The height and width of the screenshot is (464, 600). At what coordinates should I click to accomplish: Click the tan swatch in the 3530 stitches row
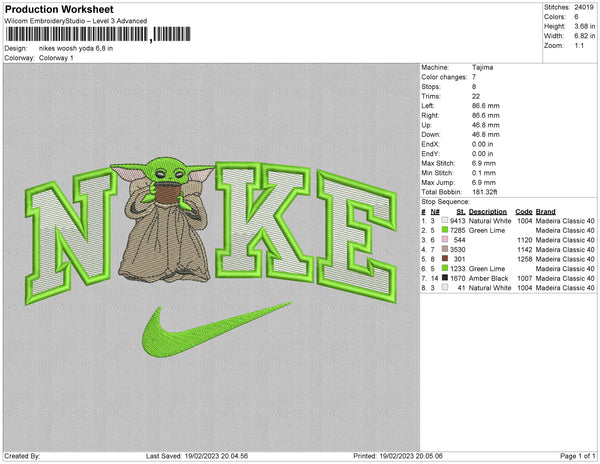tap(445, 249)
